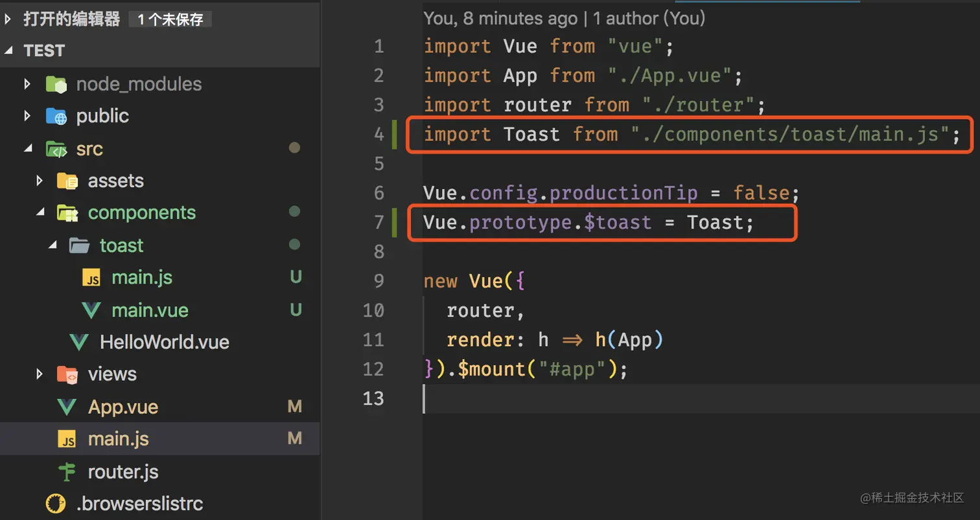Expand the node_modules folder arrow
The image size is (980, 520).
[x=27, y=84]
